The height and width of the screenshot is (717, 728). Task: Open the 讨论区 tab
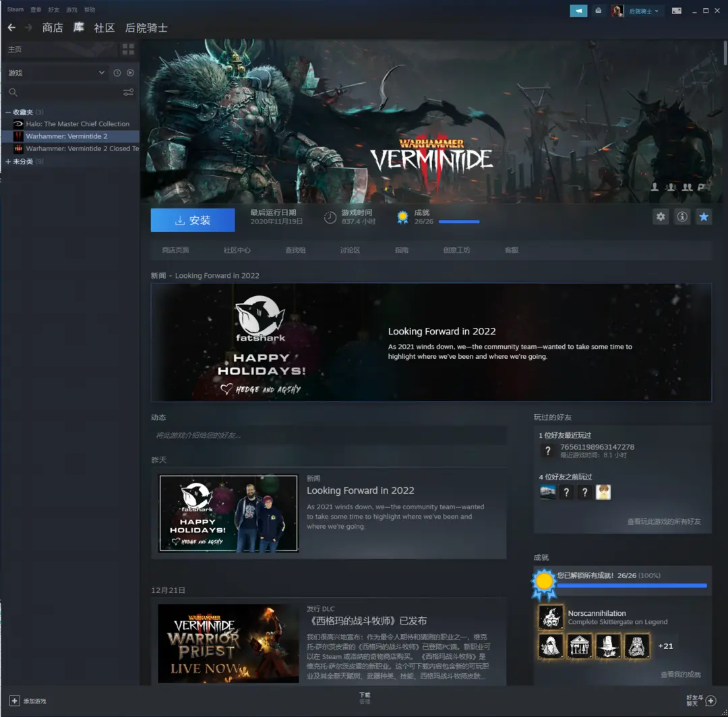click(350, 250)
